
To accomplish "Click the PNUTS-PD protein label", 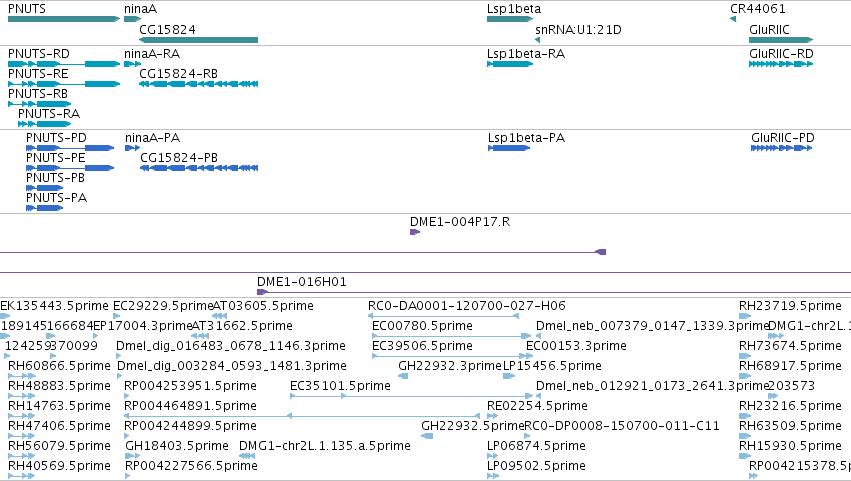I will (56, 138).
